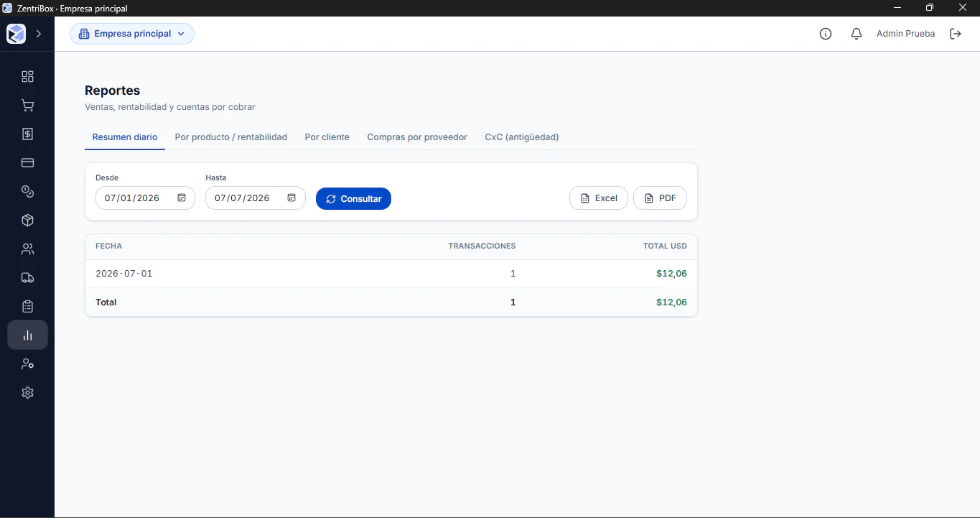The width and height of the screenshot is (980, 518).
Task: Click the Reportes page heading
Action: (x=113, y=91)
